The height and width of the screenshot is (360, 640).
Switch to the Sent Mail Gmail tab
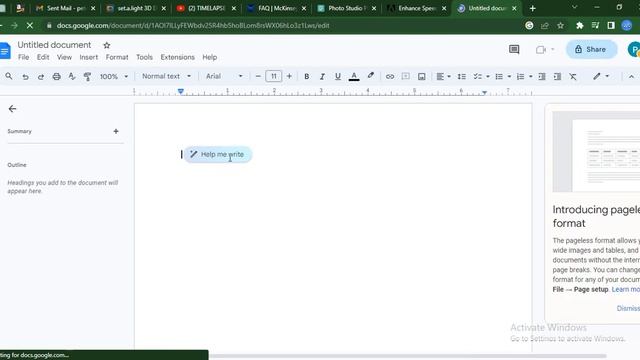pos(65,8)
